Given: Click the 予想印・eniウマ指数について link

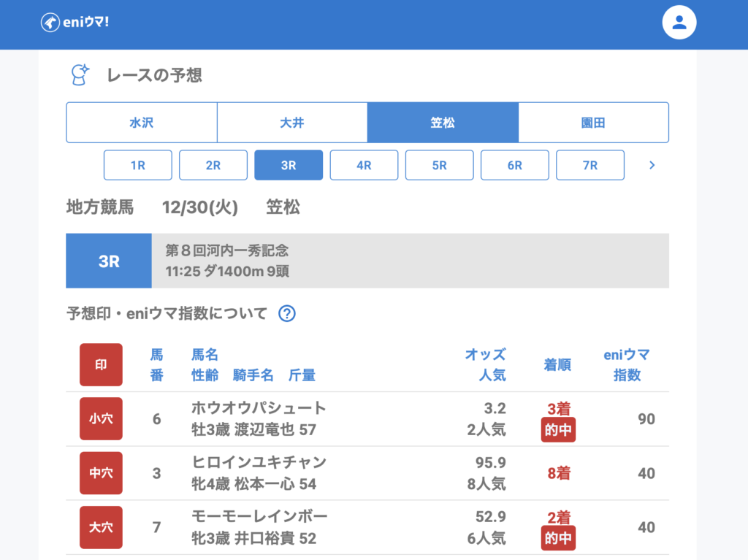Looking at the screenshot, I should pos(167,314).
